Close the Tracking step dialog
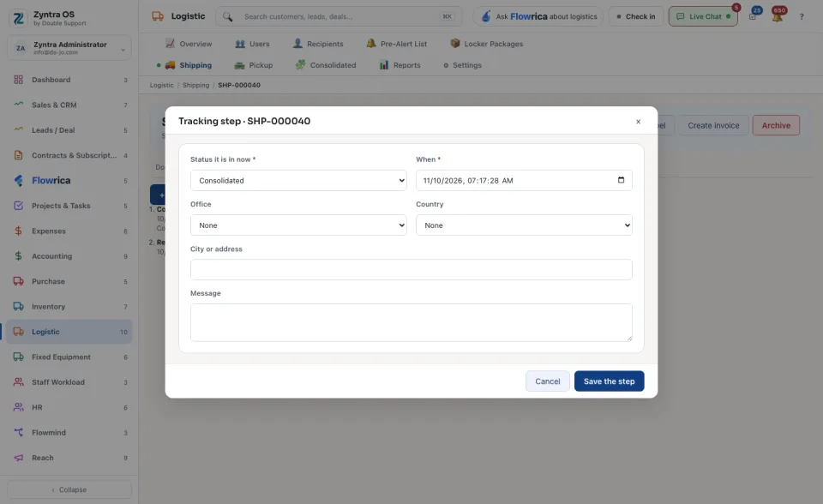823x504 pixels. pos(638,122)
